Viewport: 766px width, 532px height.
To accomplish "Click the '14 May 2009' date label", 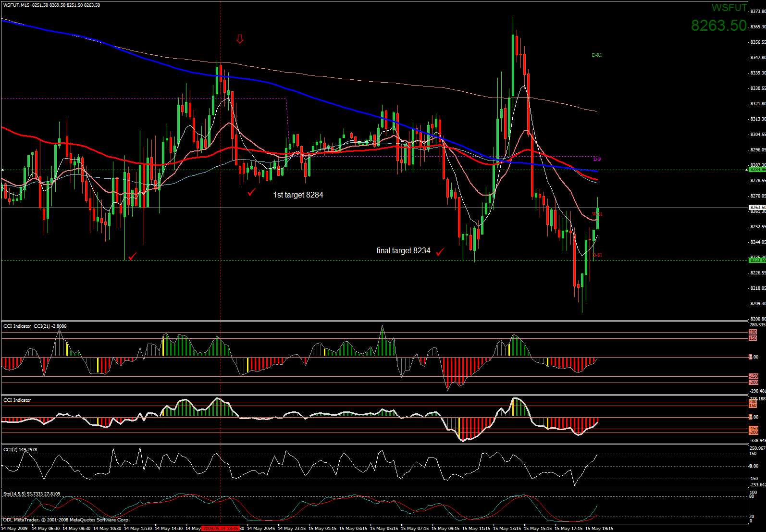I will [x=14, y=529].
